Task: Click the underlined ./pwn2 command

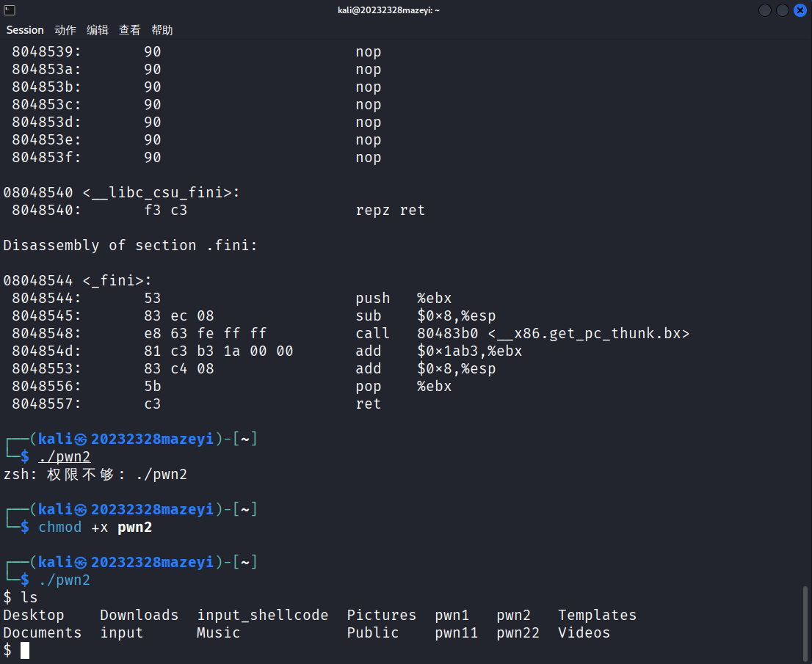Action: [64, 456]
